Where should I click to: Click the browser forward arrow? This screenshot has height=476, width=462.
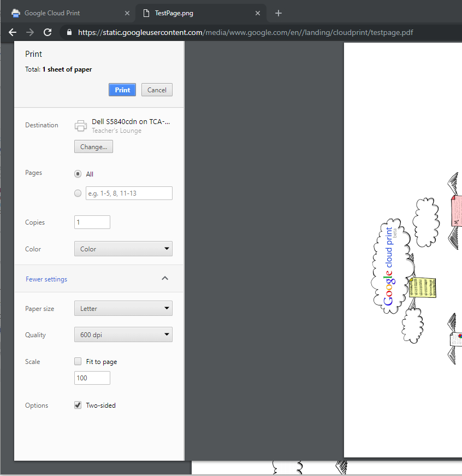29,32
